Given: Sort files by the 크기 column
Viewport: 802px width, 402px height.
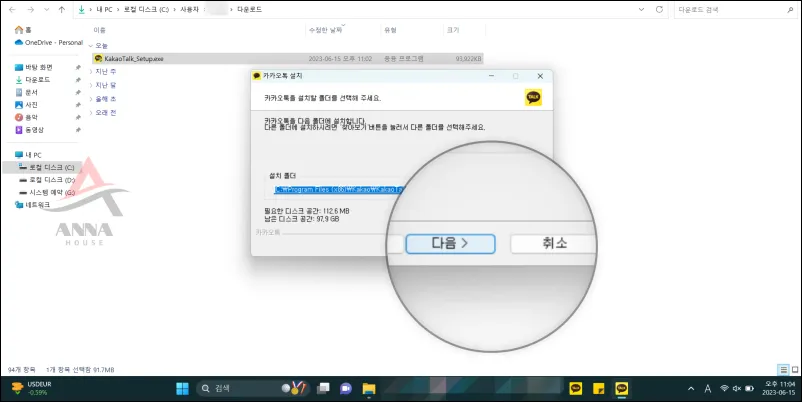Looking at the screenshot, I should coord(453,30).
